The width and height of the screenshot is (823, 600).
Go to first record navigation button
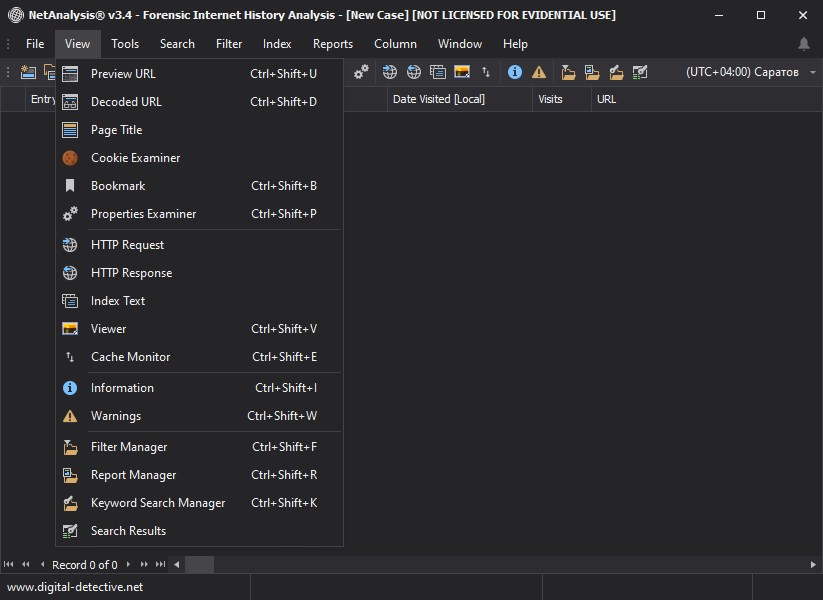coord(8,564)
